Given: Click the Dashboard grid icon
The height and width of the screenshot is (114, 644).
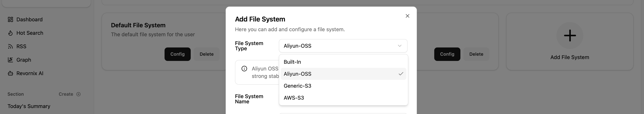Looking at the screenshot, I should coord(10,19).
